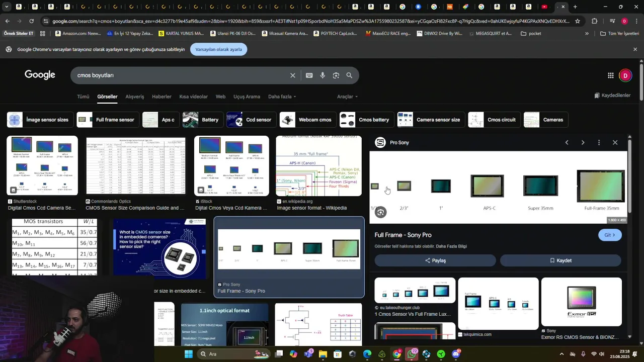Open the Daha Fazla Bilgi copyright link
644x362 pixels.
click(x=451, y=246)
